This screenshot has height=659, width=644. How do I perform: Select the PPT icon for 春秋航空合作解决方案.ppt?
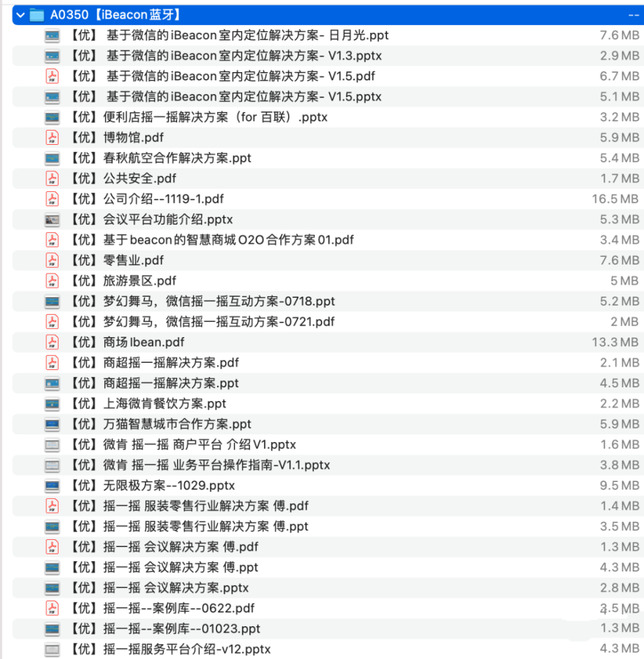coord(52,158)
